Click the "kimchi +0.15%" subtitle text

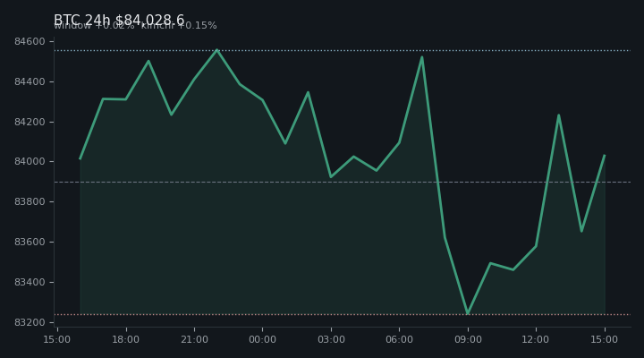[179, 25]
